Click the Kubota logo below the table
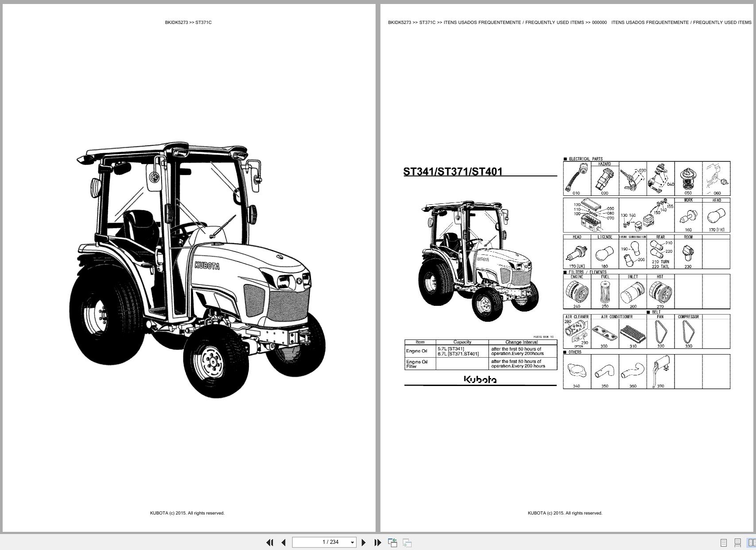The height and width of the screenshot is (550, 756). 480,379
